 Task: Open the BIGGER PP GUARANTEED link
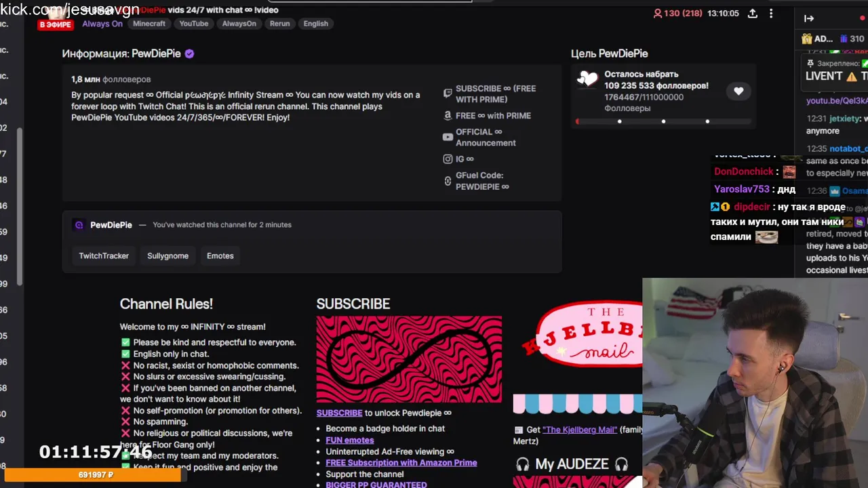tap(376, 485)
